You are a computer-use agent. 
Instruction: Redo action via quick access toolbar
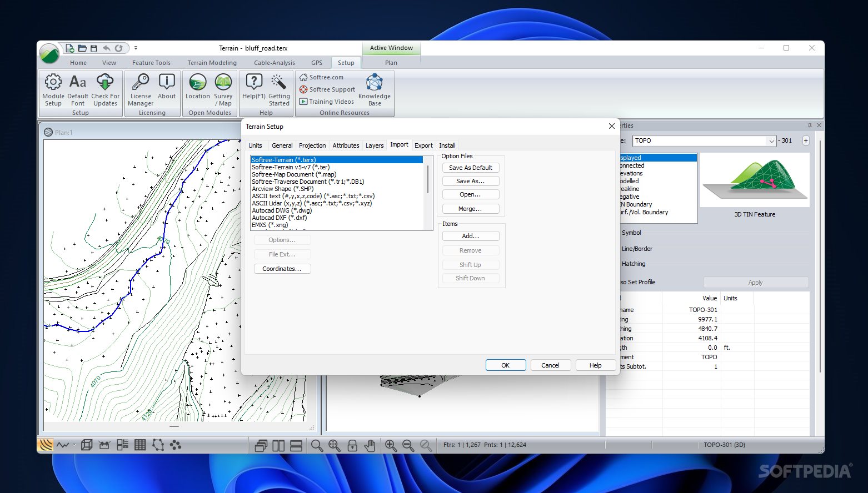[118, 48]
